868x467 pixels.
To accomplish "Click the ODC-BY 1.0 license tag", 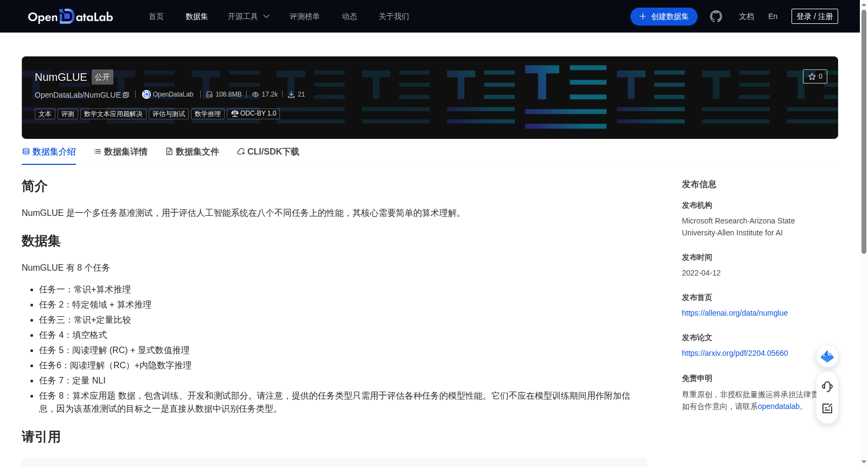I will 253,114.
